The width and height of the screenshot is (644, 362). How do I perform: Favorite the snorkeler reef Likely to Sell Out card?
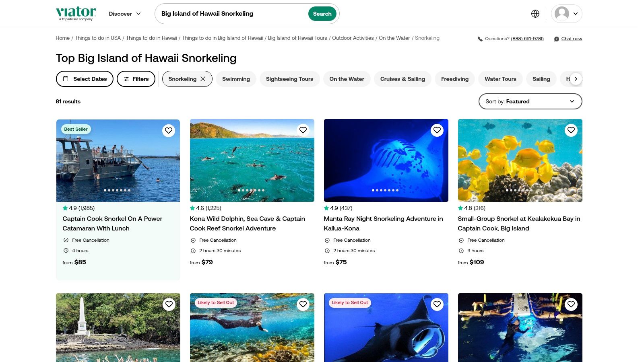click(x=303, y=304)
